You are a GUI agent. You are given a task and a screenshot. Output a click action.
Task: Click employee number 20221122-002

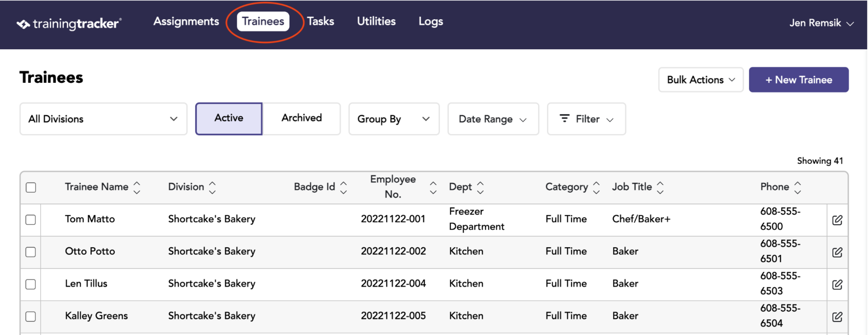pyautogui.click(x=393, y=251)
